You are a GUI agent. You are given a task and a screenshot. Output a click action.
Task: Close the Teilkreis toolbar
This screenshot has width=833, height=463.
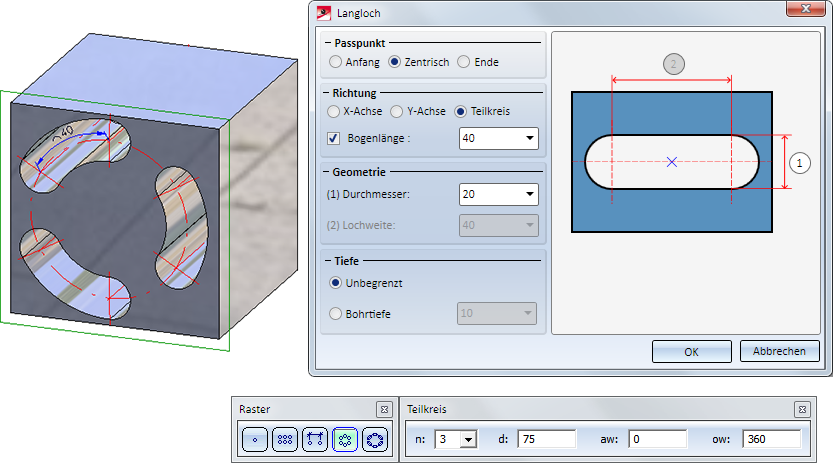tap(802, 409)
